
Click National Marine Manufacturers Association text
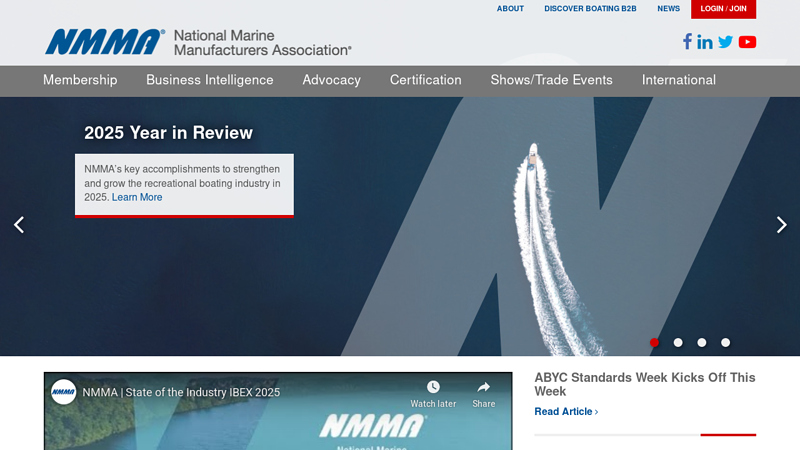tap(262, 43)
